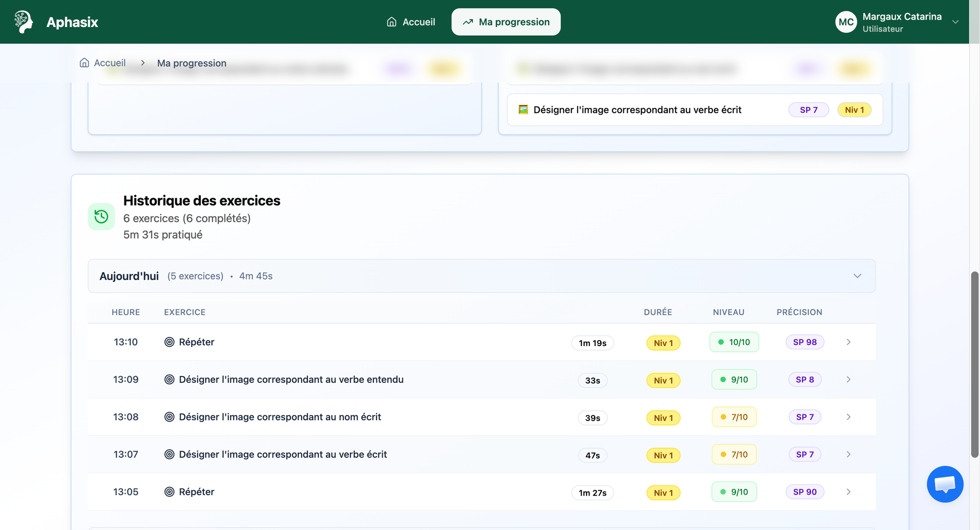Click the Aphasix brain logo icon
The image size is (980, 530).
(23, 22)
